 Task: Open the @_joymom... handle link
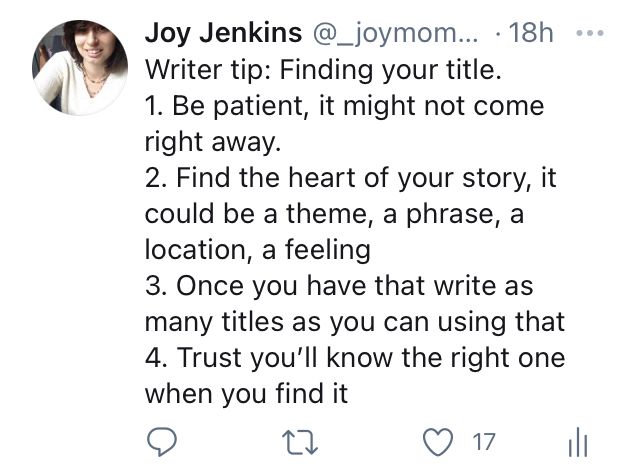(x=395, y=33)
